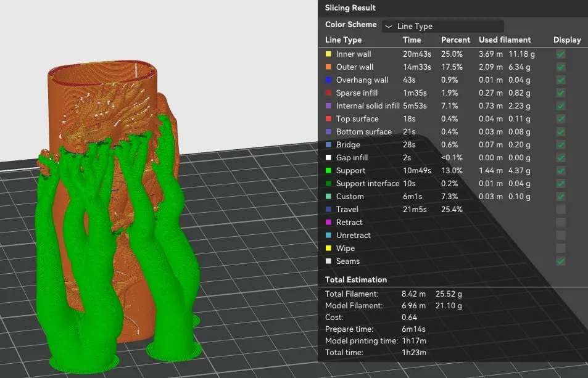Click the Travel line type label
Viewport: 588px width, 378px height.
[347, 210]
